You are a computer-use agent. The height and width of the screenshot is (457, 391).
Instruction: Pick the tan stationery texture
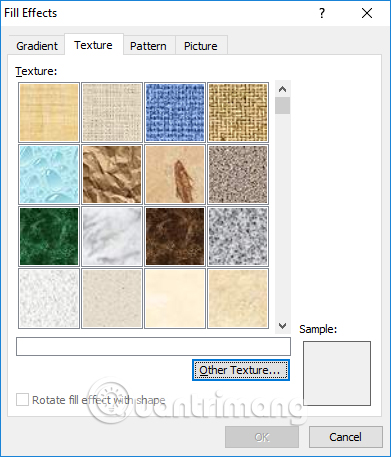[238, 298]
